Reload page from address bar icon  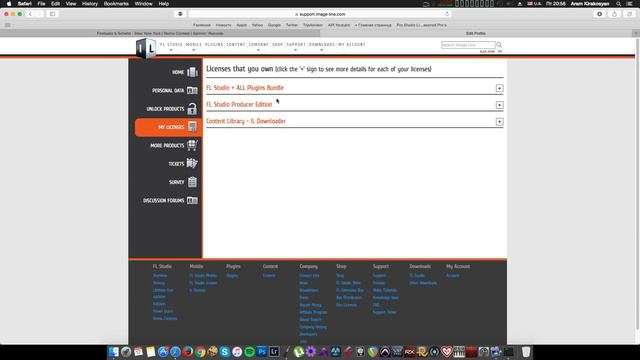pyautogui.click(x=447, y=14)
